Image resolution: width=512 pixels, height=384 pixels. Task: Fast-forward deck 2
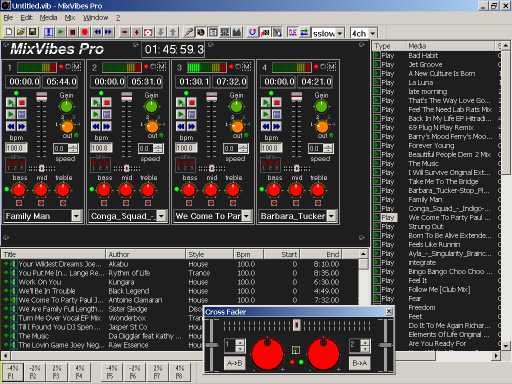107,126
